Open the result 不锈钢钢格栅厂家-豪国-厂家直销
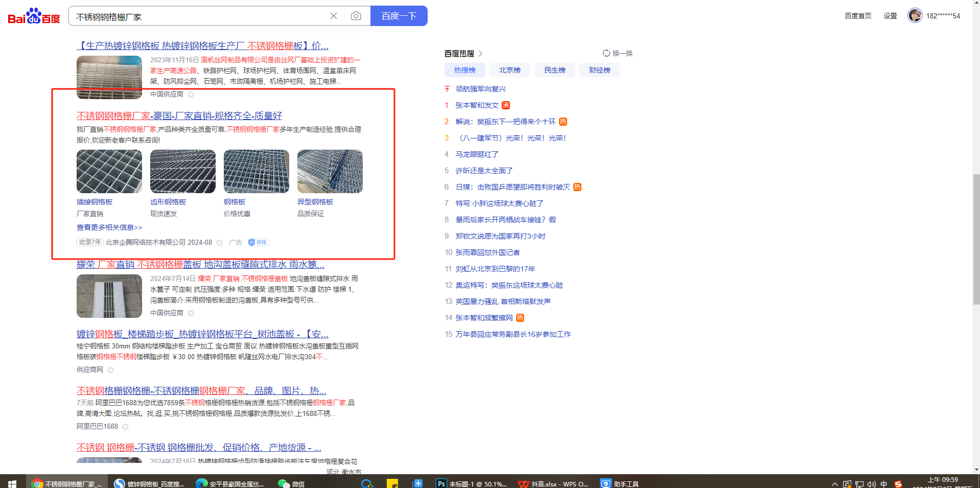 [x=179, y=116]
